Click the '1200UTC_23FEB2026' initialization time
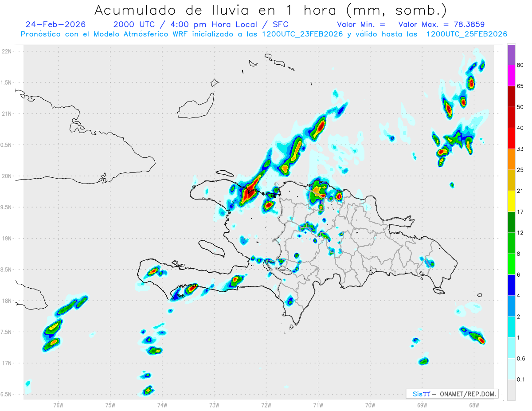Screen dimensions: 532x411 (x=302, y=34)
